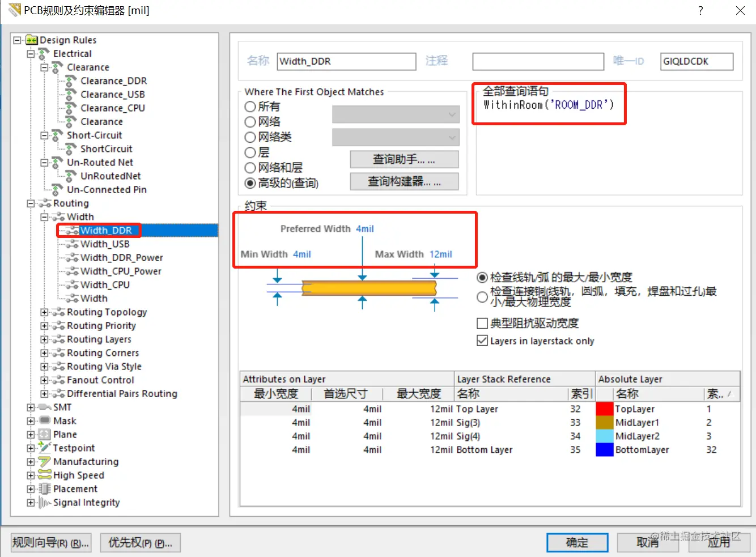
Task: Click the Un-Connected Pin icon
Action: click(58, 190)
